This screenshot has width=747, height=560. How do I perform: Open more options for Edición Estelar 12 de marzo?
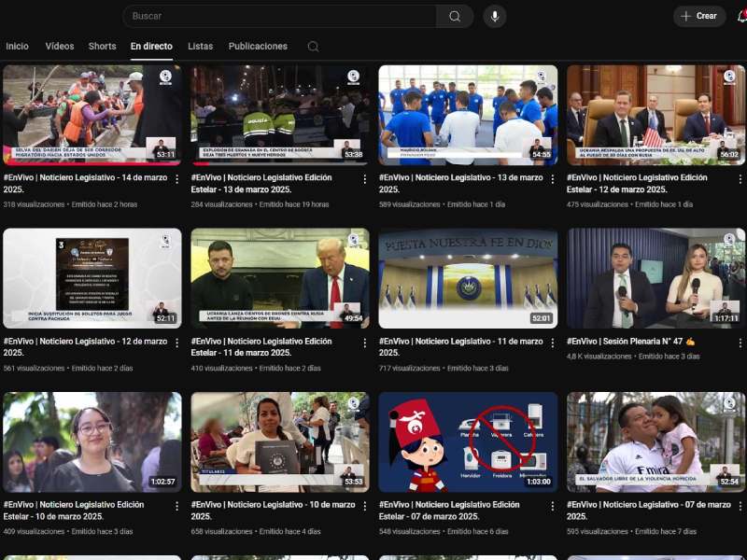click(x=740, y=178)
